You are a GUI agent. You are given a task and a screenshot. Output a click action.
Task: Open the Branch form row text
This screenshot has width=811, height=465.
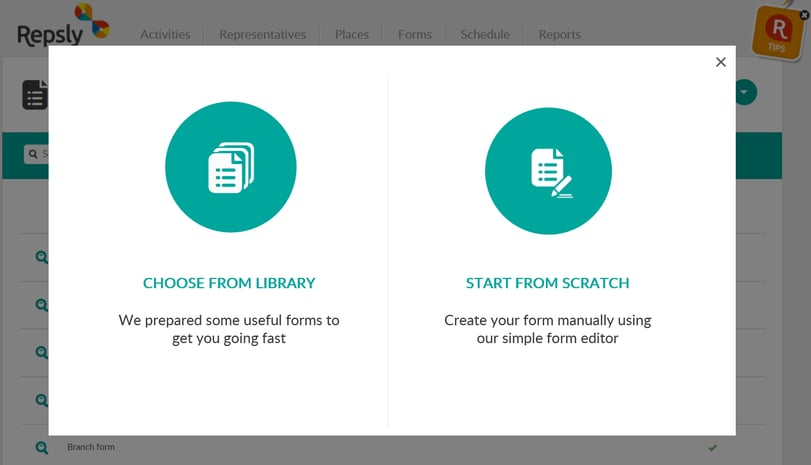pyautogui.click(x=91, y=447)
